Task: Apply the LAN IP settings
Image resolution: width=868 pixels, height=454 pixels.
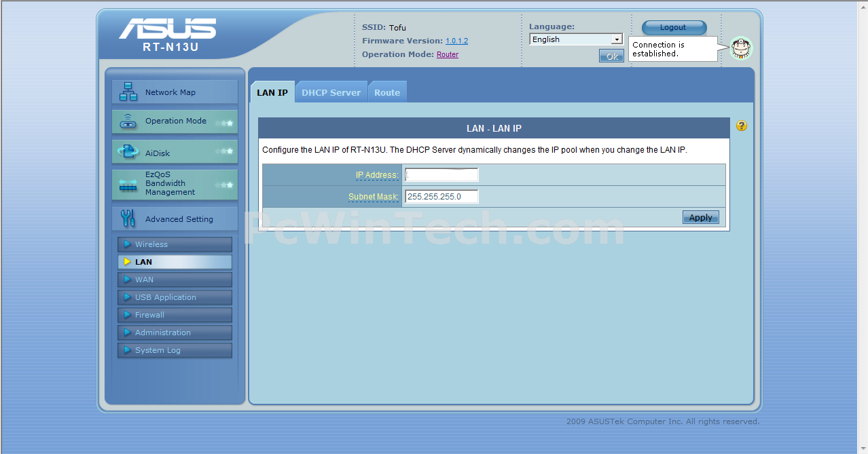Action: click(x=700, y=217)
